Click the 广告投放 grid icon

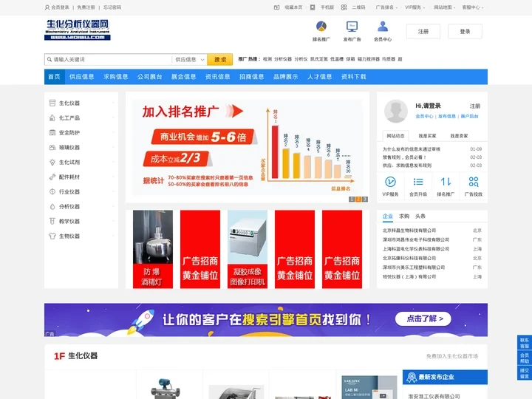[474, 182]
